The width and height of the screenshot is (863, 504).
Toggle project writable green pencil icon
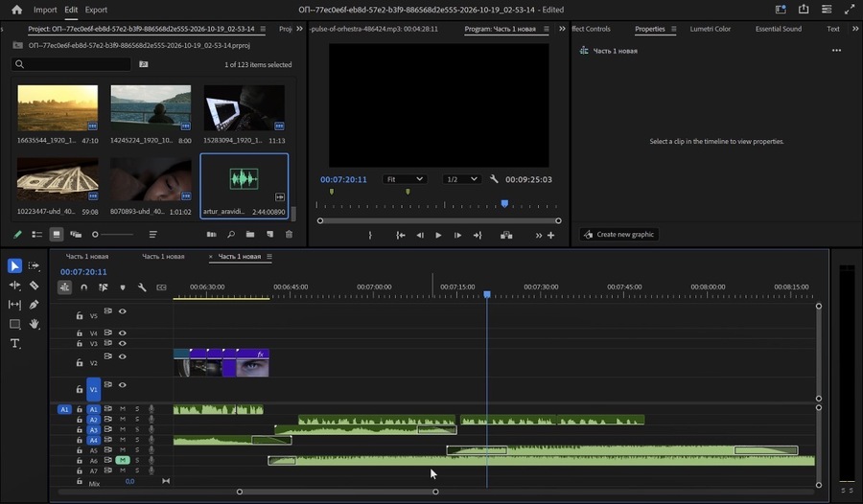point(17,235)
